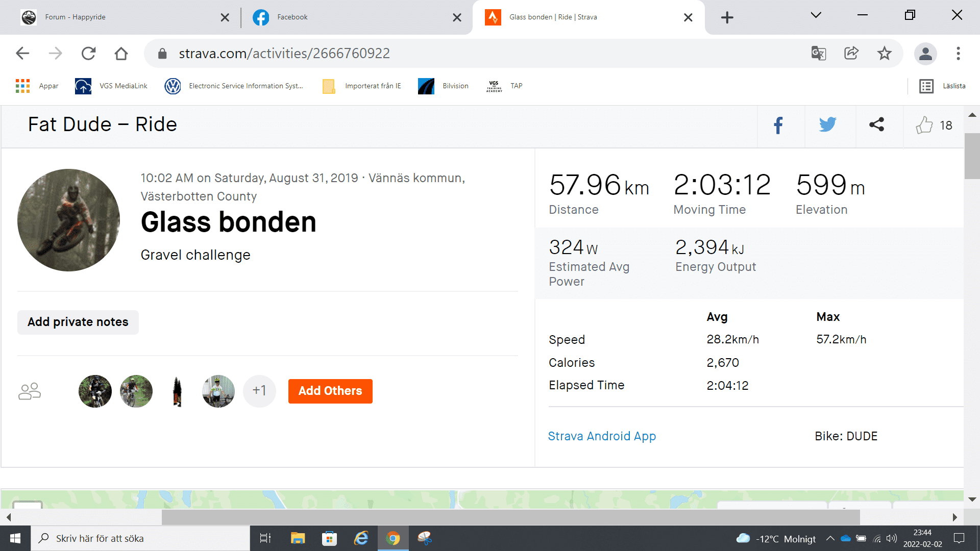
Task: Click Add private notes button
Action: (78, 322)
